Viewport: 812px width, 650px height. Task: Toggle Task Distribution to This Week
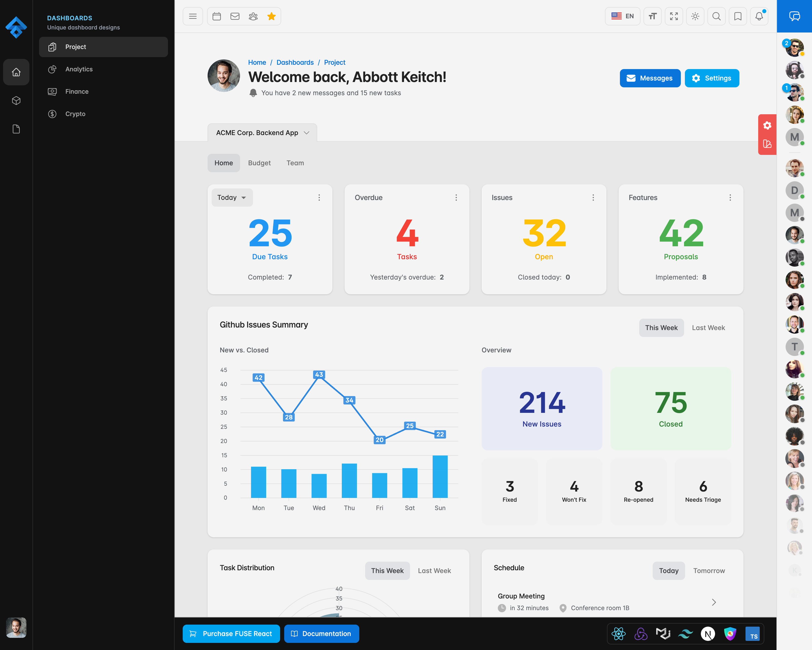pyautogui.click(x=387, y=571)
